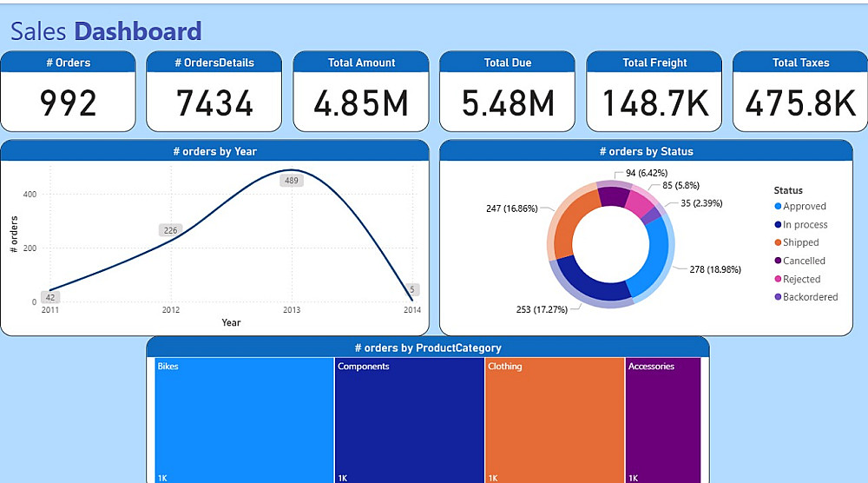Select the 42 data label for 2011

[x=49, y=297]
